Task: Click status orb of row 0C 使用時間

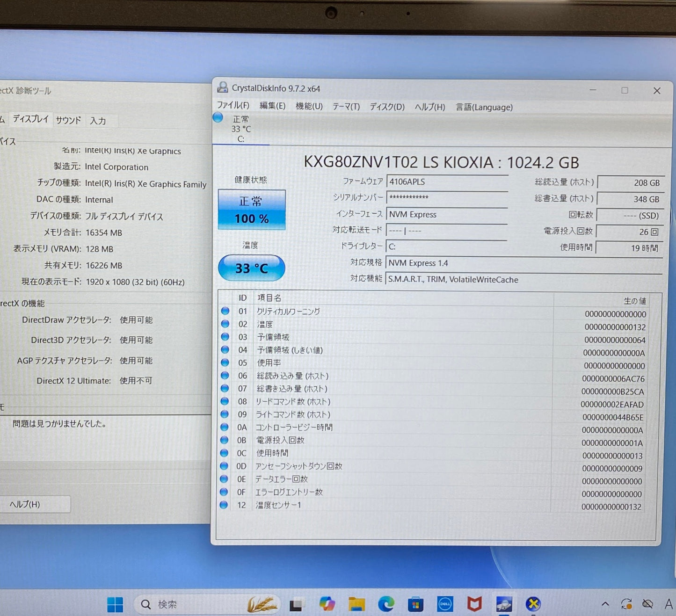Action: click(x=225, y=453)
